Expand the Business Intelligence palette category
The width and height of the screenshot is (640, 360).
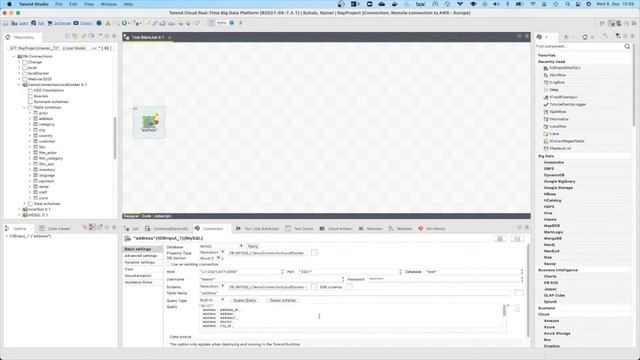click(x=558, y=270)
